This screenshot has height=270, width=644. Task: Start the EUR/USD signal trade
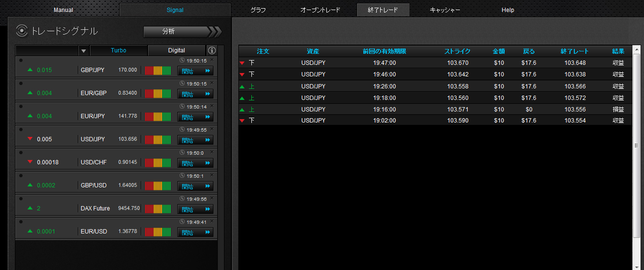[x=196, y=232]
